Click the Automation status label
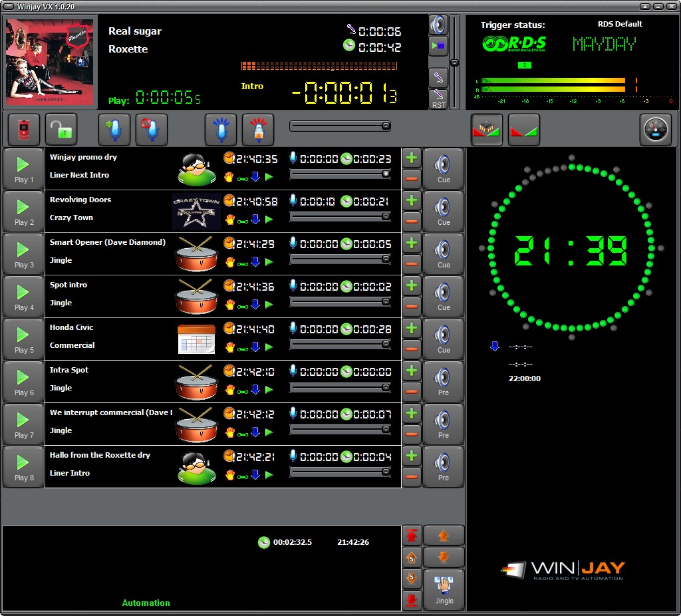The height and width of the screenshot is (616, 681). 146,603
